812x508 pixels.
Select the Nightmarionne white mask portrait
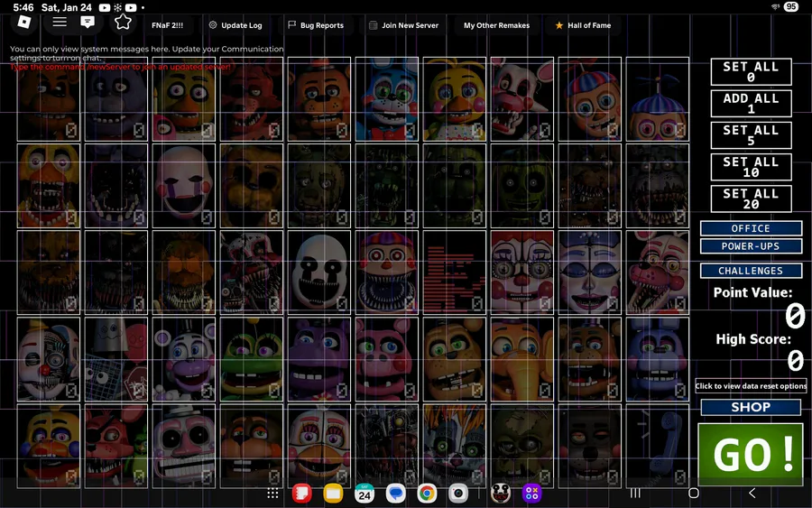coord(319,272)
